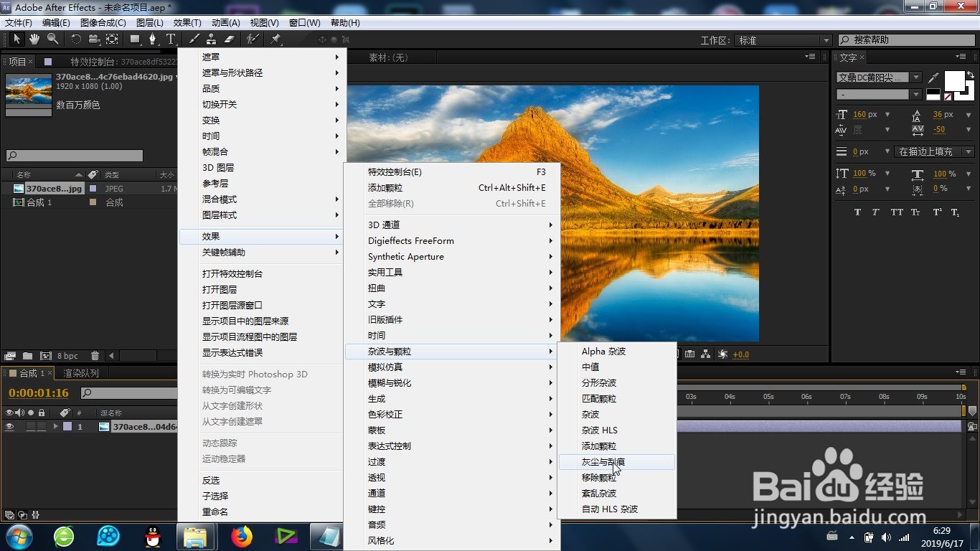
Task: Click the lavender label color of layer 1
Action: [67, 426]
